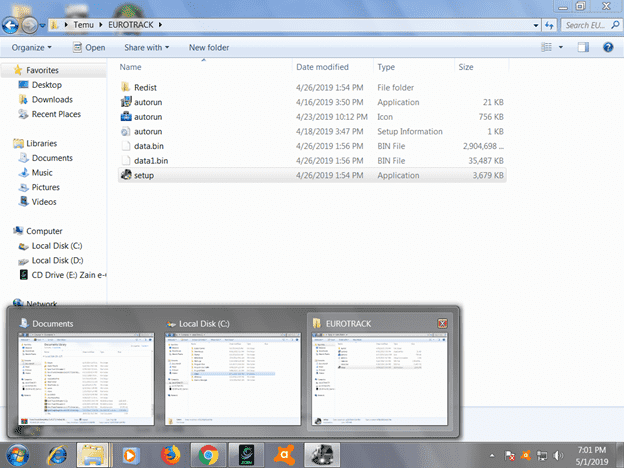Select the autorun Setup Information file icon
Viewport: 624px width, 468px height.
point(126,131)
